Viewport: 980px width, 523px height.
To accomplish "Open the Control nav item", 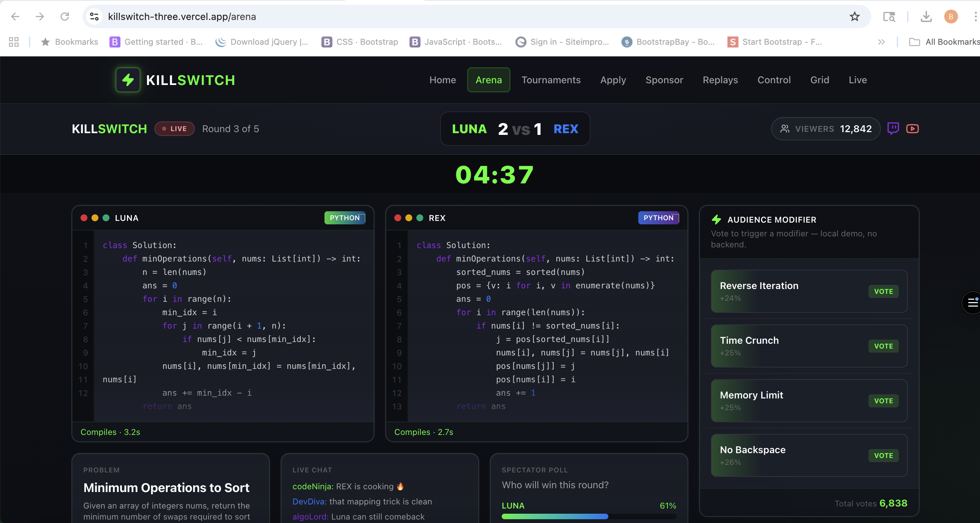I will pos(774,80).
